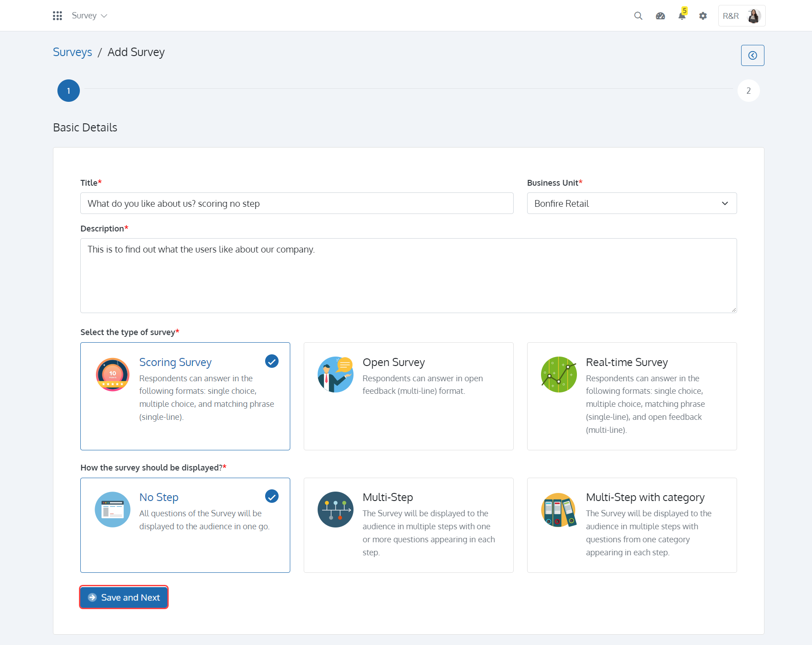Click the arrow icon inside Save and Next

pos(92,597)
